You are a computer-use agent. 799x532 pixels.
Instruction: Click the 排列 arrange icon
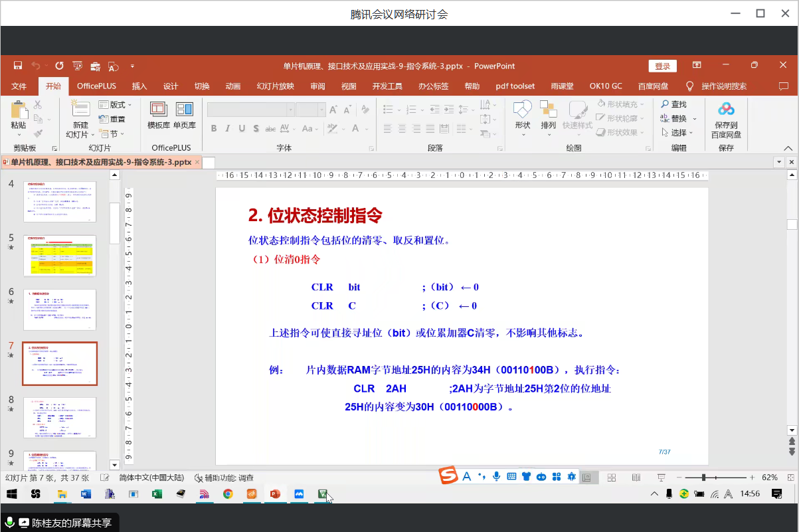(x=548, y=110)
